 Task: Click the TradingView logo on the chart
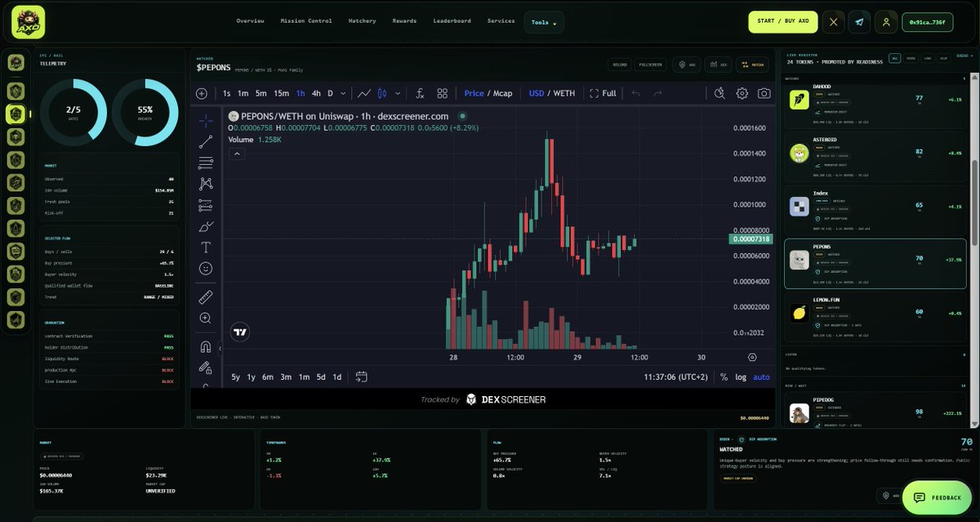click(239, 332)
